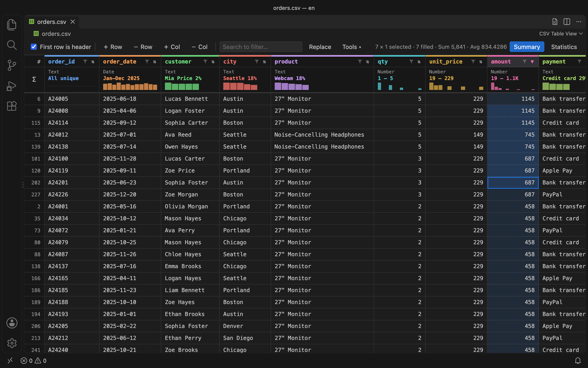Click the sort icon on order_date column
Screen dimensions: 588x368
pyautogui.click(x=155, y=62)
